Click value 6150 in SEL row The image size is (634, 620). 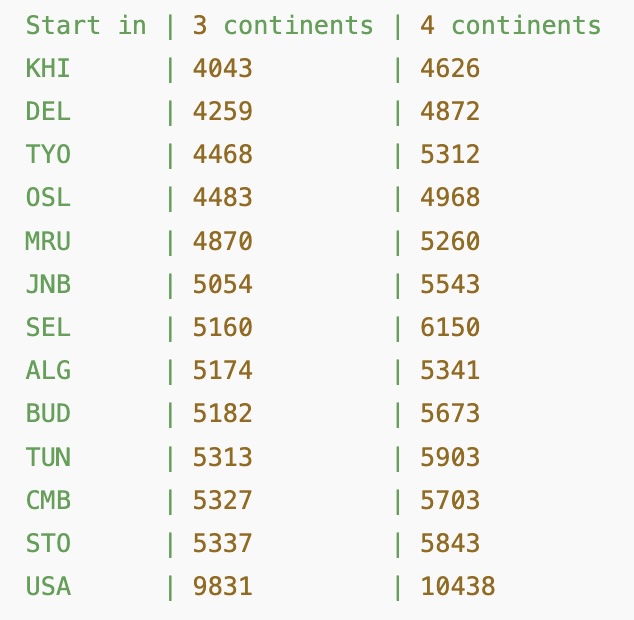coord(450,327)
